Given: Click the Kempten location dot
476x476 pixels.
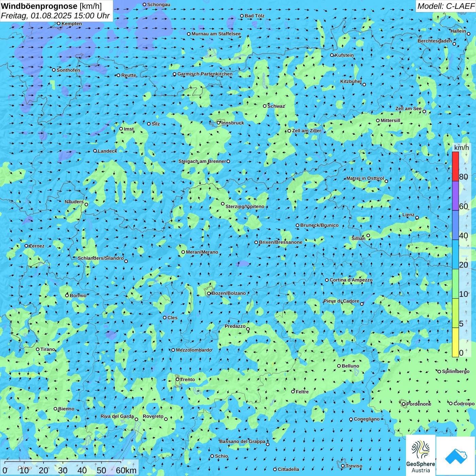Looking at the screenshot, I should [x=58, y=23].
